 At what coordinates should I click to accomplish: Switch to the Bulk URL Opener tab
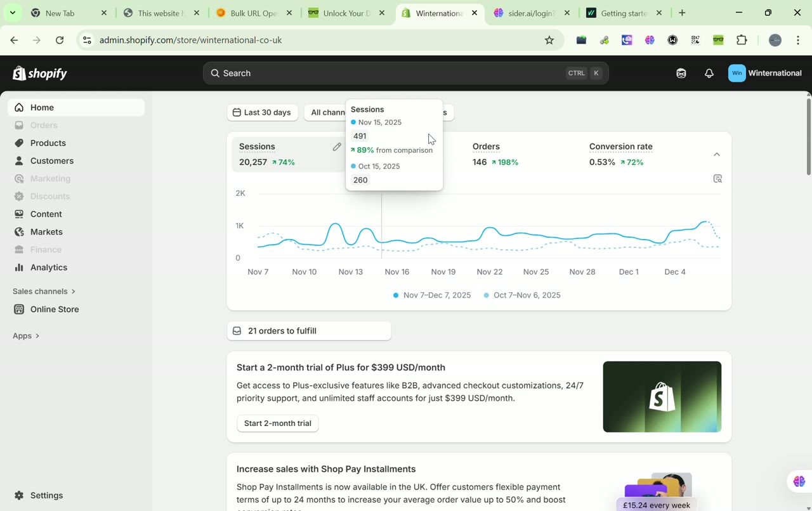pos(252,13)
